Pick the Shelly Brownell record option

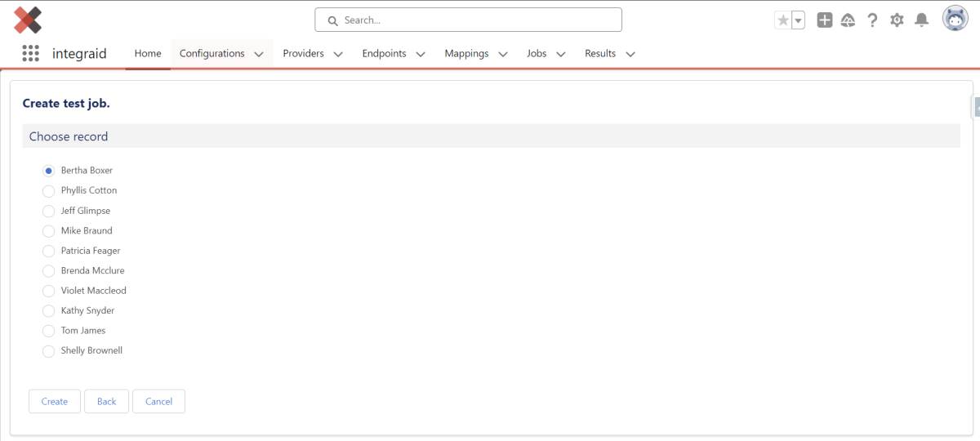click(48, 351)
